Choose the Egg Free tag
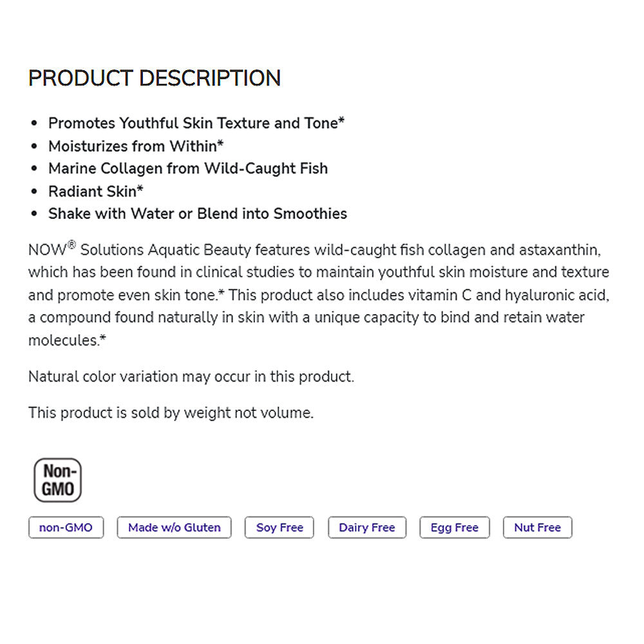This screenshot has height=644, width=644. pyautogui.click(x=454, y=527)
